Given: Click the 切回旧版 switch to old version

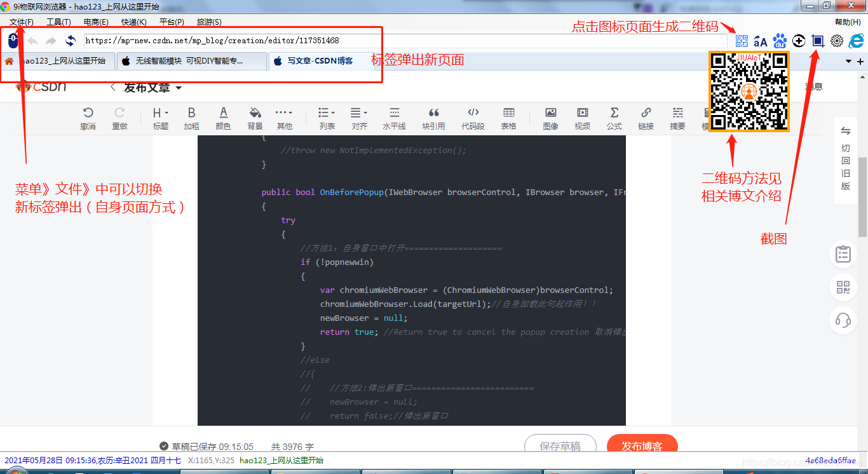Looking at the screenshot, I should 845,159.
